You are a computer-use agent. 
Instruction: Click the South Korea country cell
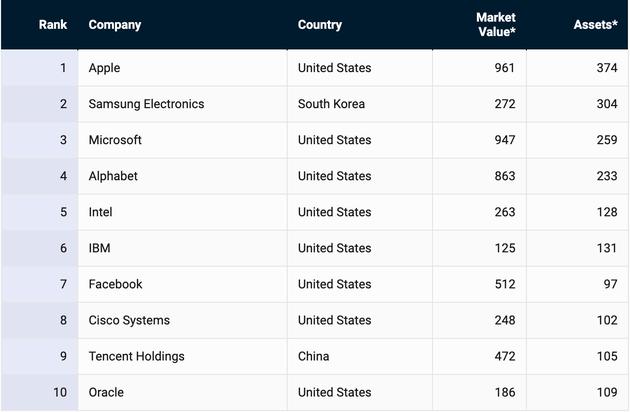(x=331, y=104)
